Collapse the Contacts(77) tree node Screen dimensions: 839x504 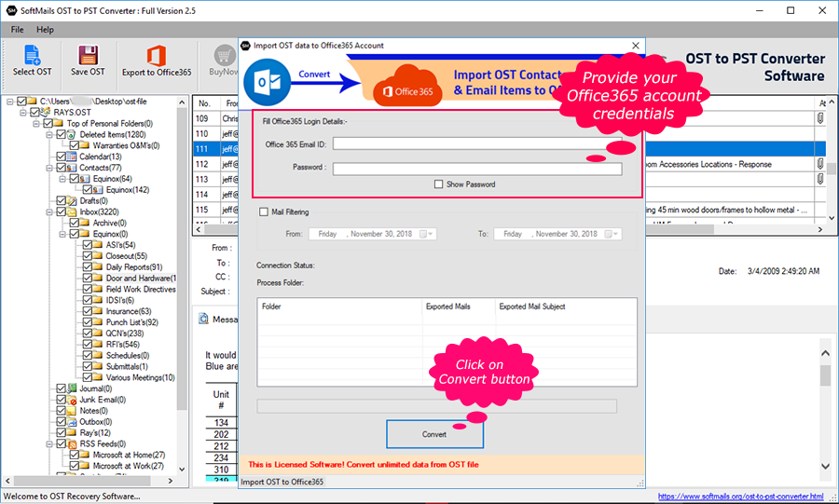49,168
